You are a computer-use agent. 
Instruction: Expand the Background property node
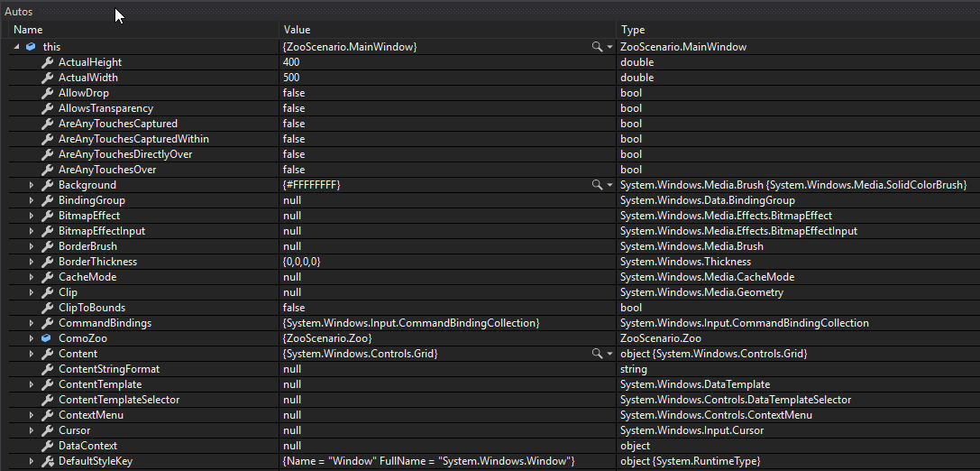coord(32,185)
